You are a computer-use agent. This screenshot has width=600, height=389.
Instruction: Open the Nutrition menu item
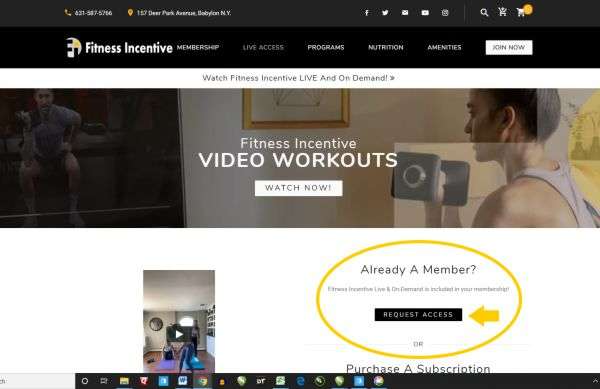(x=386, y=47)
